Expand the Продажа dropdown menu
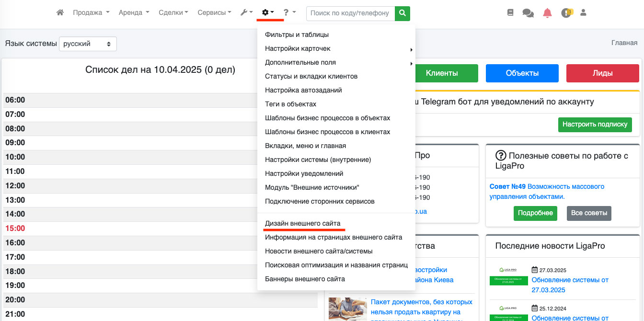 click(x=91, y=13)
